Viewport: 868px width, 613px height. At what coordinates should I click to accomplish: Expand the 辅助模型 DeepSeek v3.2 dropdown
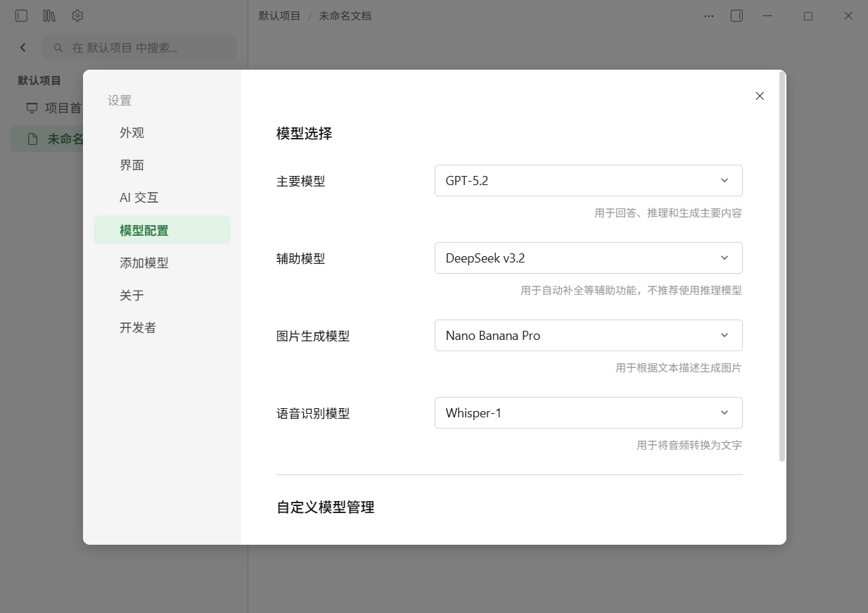[588, 258]
